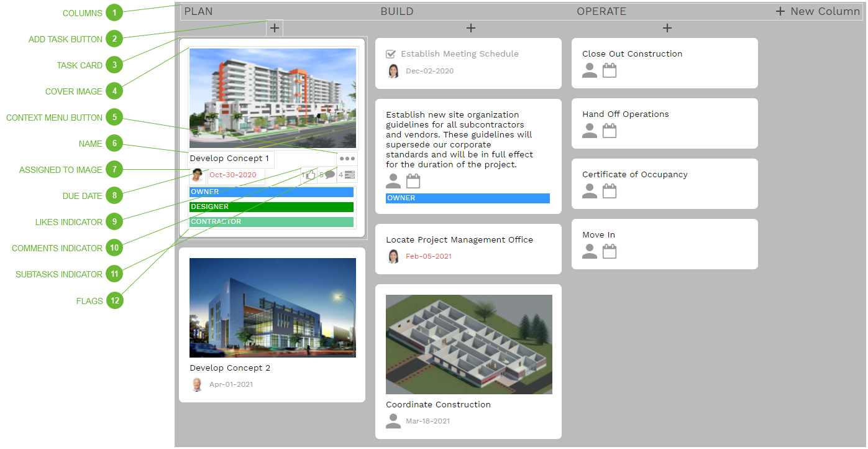
Task: Toggle the DESIGNER flag on Develop Concept 1
Action: click(x=271, y=206)
